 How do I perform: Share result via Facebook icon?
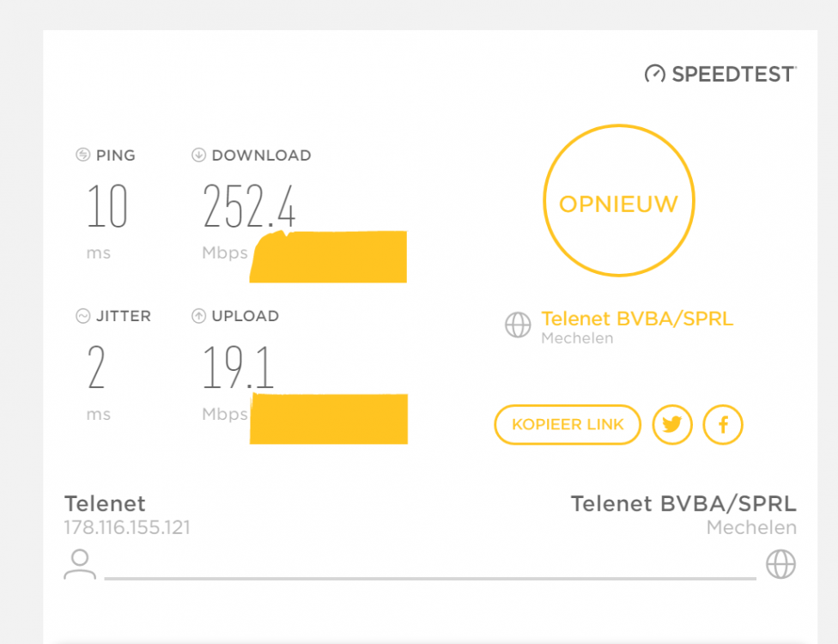723,425
